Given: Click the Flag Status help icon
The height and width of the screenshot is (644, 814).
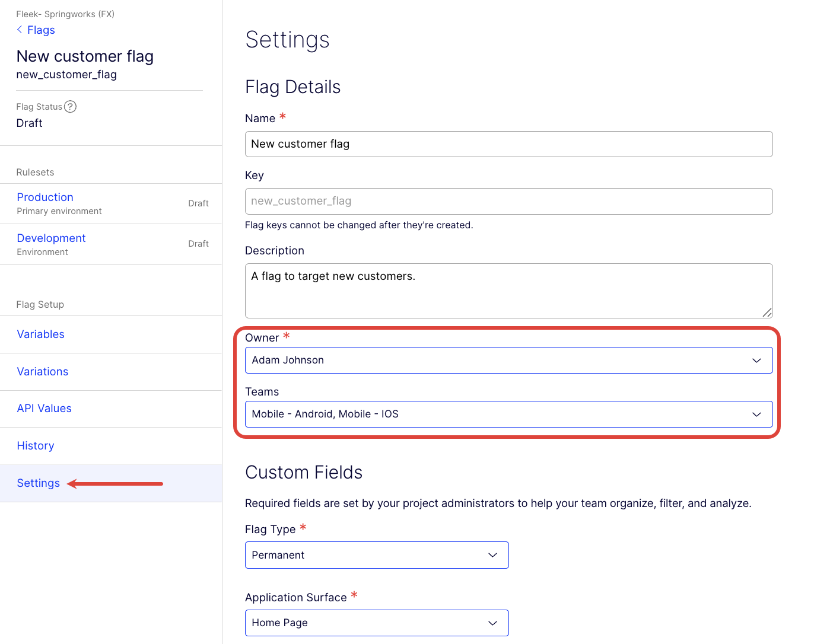Looking at the screenshot, I should click(x=70, y=107).
